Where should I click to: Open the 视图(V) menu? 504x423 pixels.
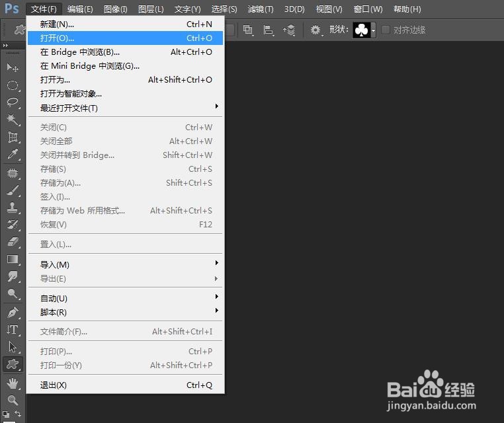[329, 9]
